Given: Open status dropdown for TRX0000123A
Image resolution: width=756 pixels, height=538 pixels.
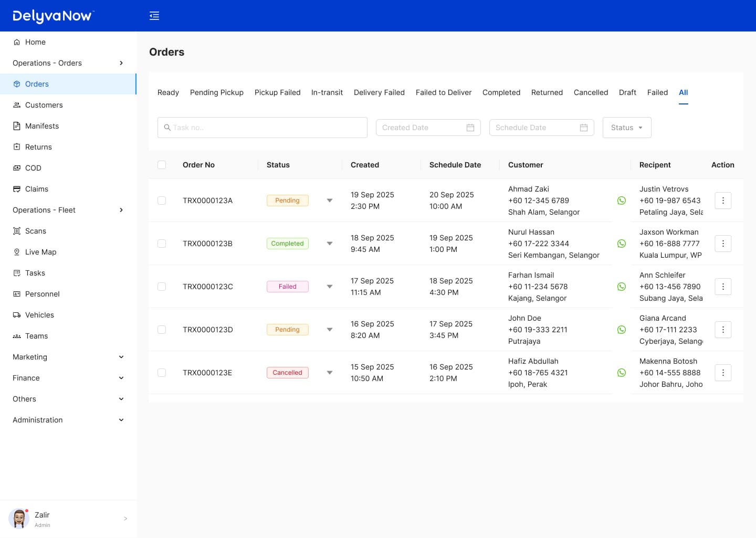Looking at the screenshot, I should (x=330, y=201).
